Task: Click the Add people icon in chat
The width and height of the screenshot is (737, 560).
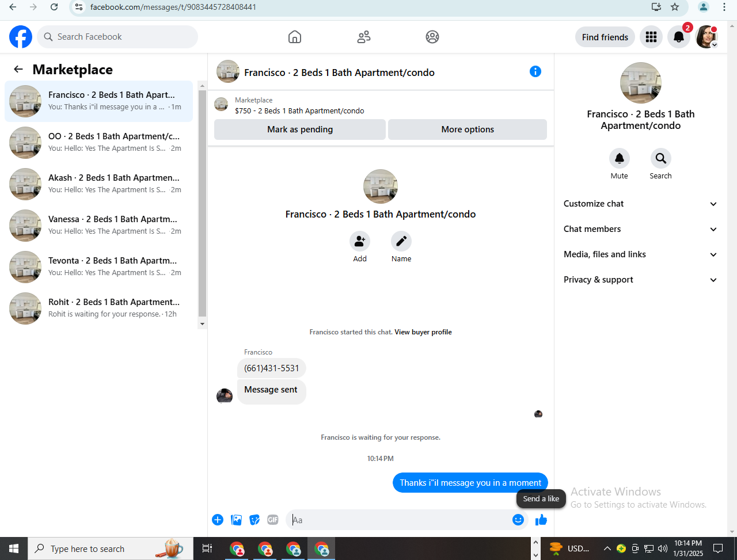Action: click(x=360, y=241)
